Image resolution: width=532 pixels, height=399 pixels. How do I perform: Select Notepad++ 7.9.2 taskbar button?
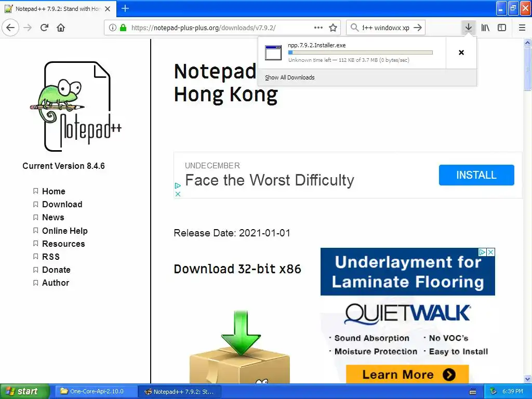coord(180,392)
